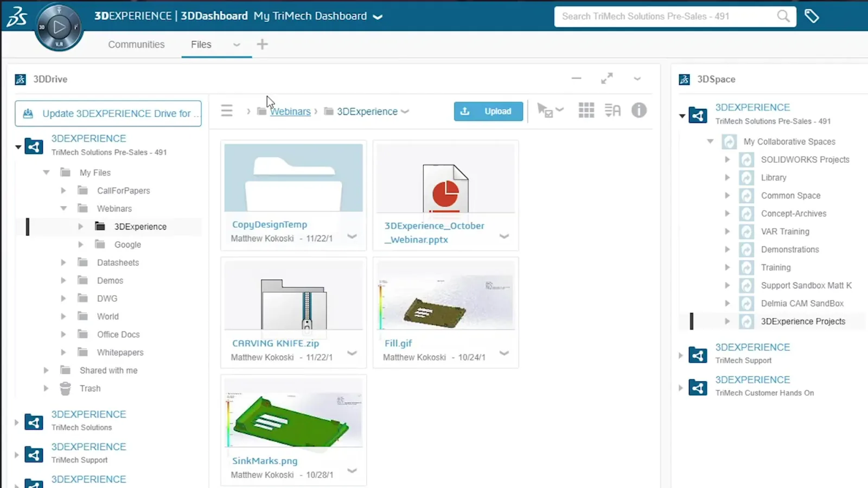Click Update 3DEXPERIENCE Drive button

[x=108, y=113]
